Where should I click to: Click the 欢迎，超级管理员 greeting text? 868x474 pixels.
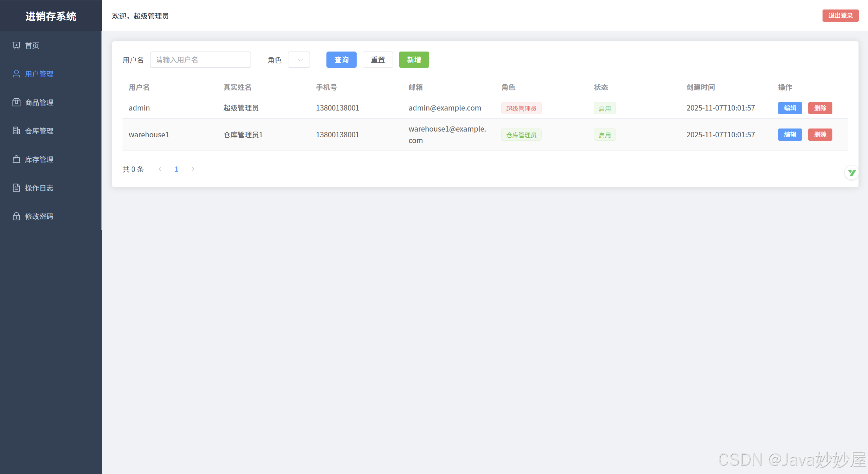[x=140, y=16]
